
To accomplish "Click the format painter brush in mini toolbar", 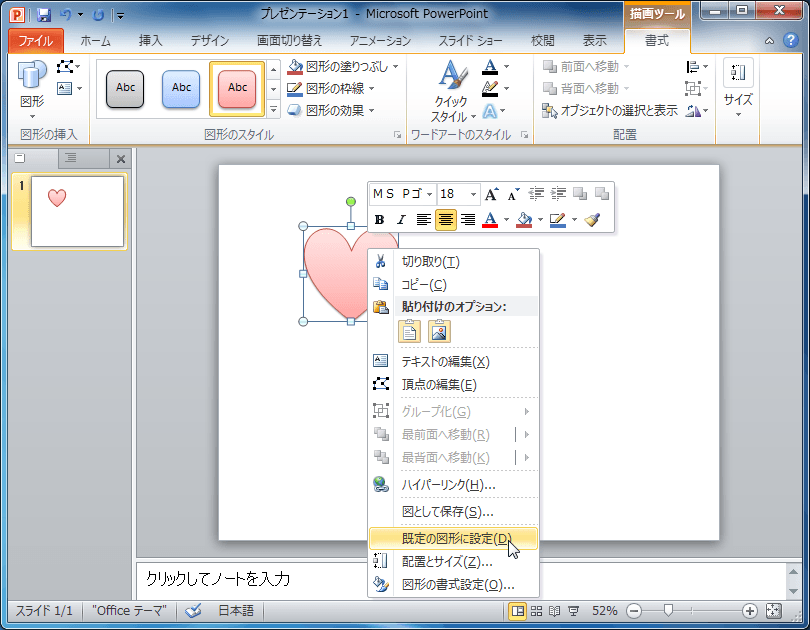I will pyautogui.click(x=592, y=219).
